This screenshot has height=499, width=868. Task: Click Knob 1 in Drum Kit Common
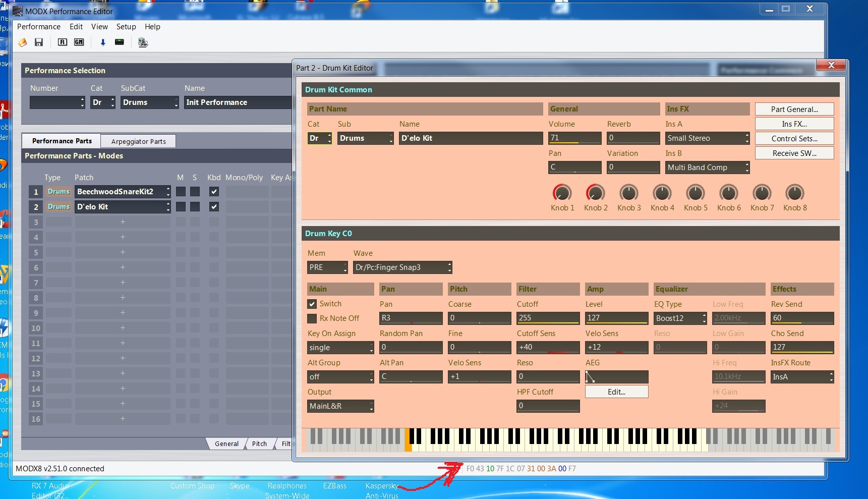point(562,193)
